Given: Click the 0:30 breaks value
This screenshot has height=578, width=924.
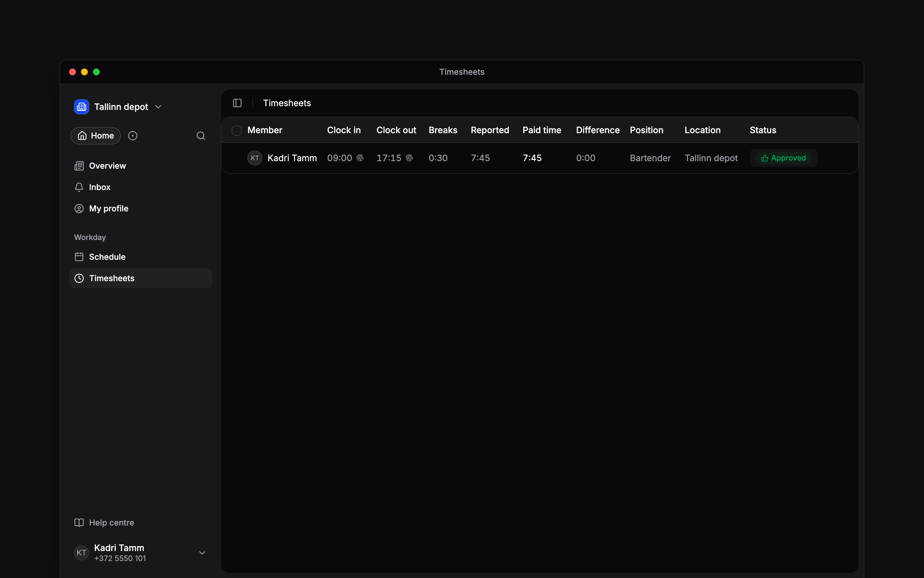Looking at the screenshot, I should (x=438, y=158).
